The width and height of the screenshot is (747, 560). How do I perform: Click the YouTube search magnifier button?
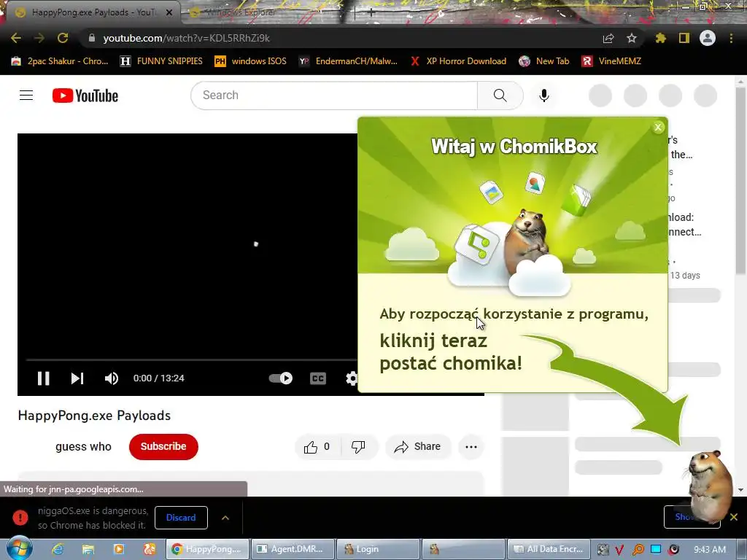pyautogui.click(x=500, y=96)
